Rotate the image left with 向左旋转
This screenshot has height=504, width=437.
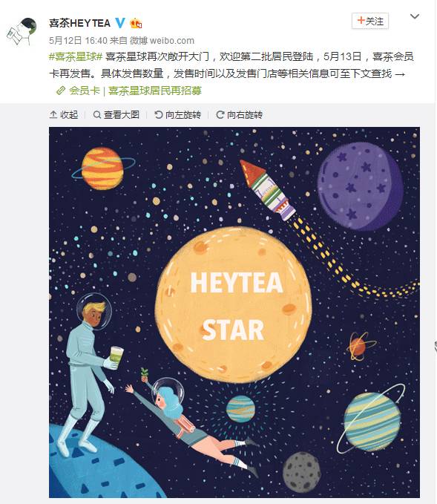pos(177,115)
